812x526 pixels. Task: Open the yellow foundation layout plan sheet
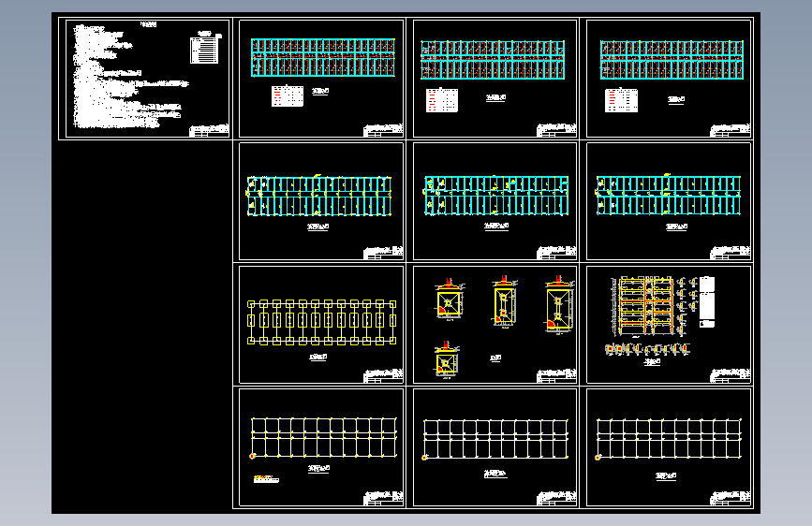321,324
